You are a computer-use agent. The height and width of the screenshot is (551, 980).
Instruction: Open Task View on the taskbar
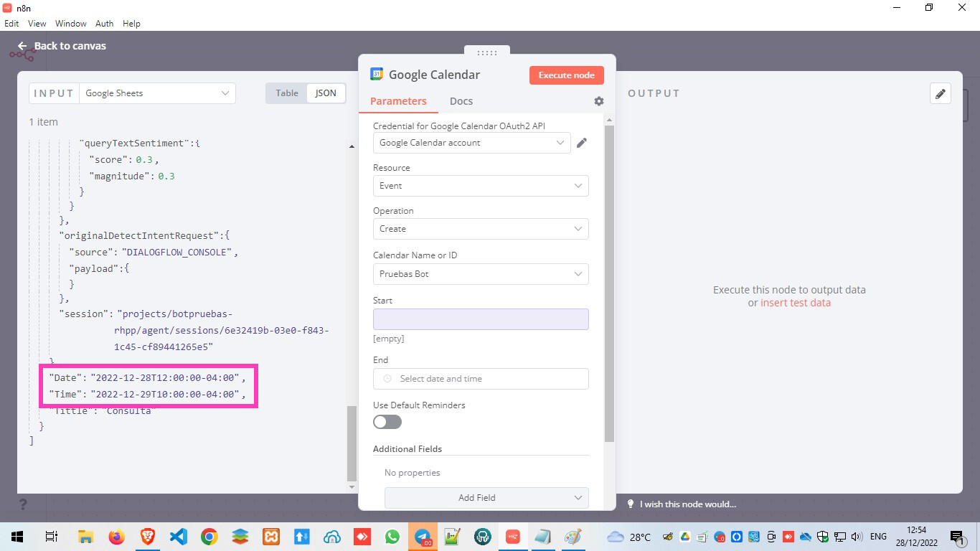click(x=51, y=537)
